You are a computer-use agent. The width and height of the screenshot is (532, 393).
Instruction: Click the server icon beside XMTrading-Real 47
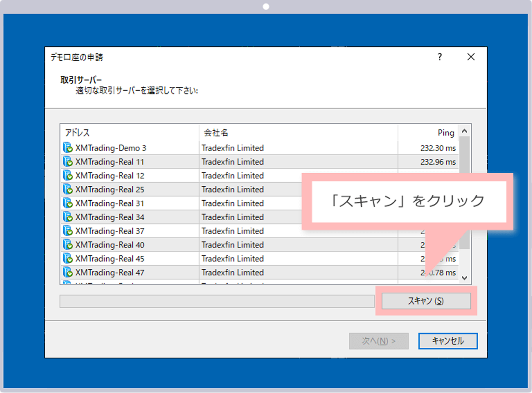[x=68, y=272]
